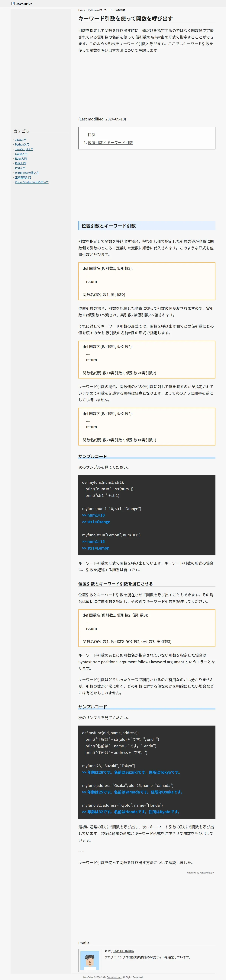
Task: Open Perl入門 category link
Action: [x=20, y=168]
